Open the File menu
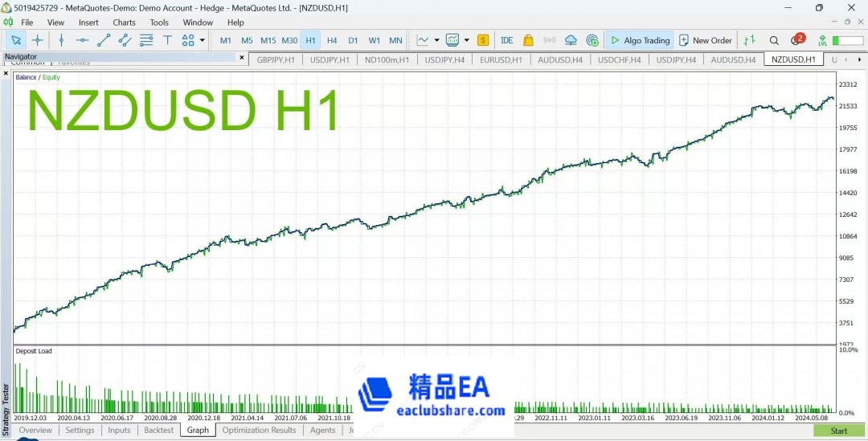This screenshot has height=441, width=868. [27, 22]
